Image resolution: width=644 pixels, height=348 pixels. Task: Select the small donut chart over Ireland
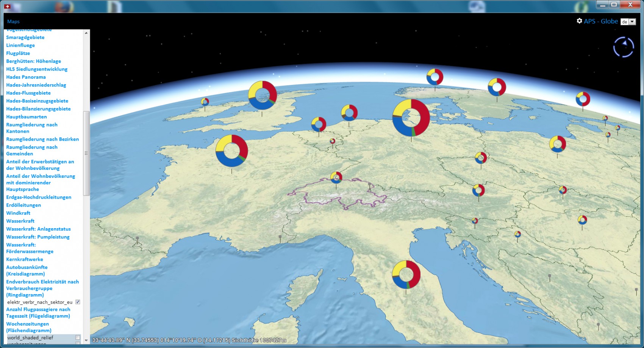click(x=205, y=102)
